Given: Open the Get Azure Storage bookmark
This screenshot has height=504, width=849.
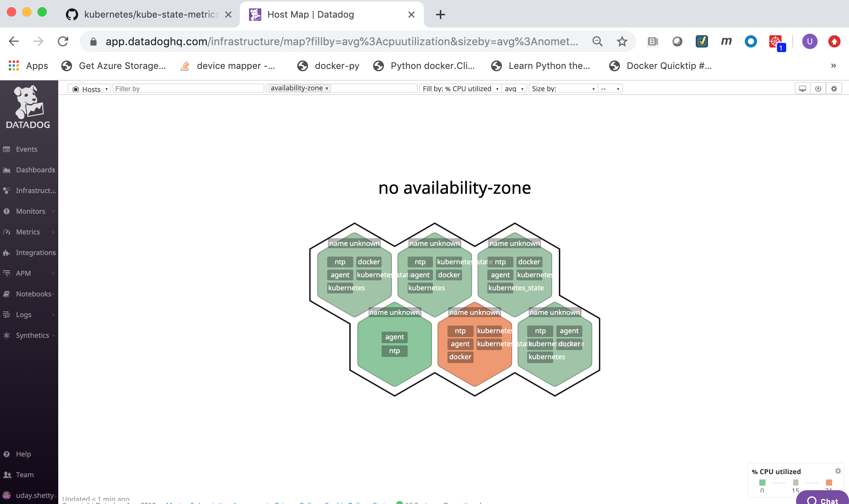Looking at the screenshot, I should 113,66.
